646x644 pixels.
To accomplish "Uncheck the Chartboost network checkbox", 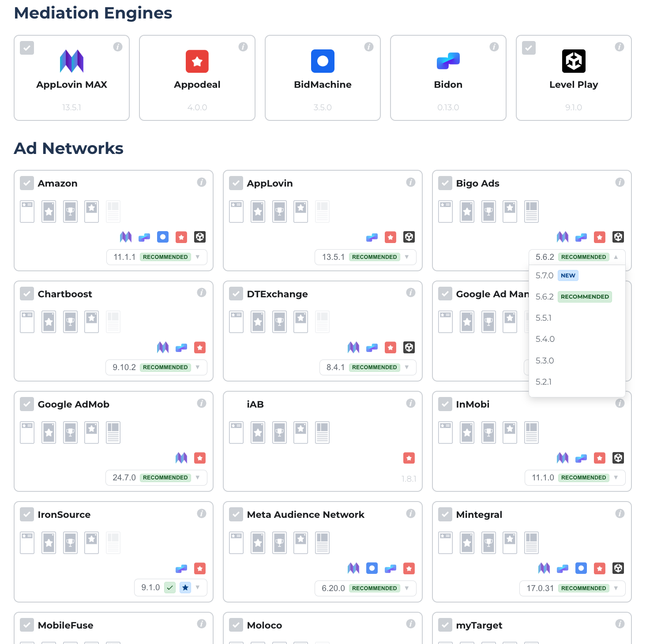I will click(x=27, y=293).
